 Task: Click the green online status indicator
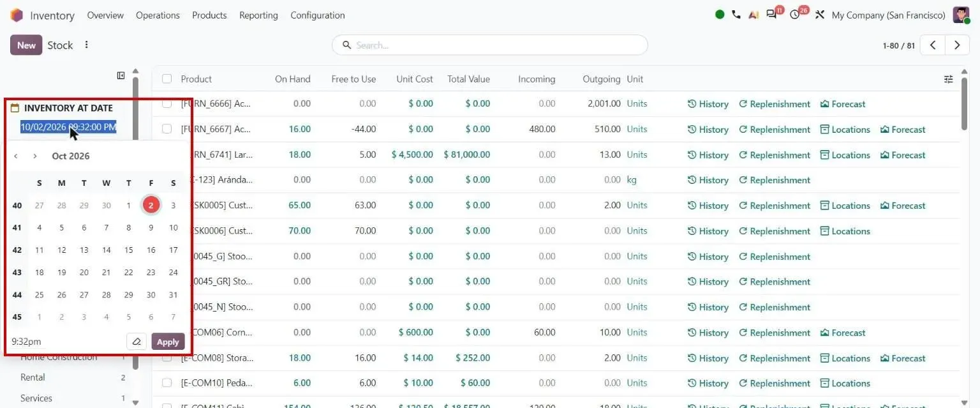(720, 15)
